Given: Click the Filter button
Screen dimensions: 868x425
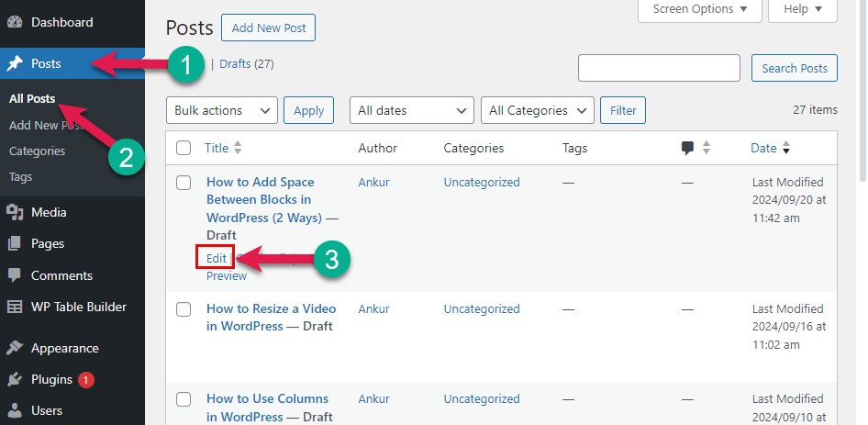Looking at the screenshot, I should (623, 110).
